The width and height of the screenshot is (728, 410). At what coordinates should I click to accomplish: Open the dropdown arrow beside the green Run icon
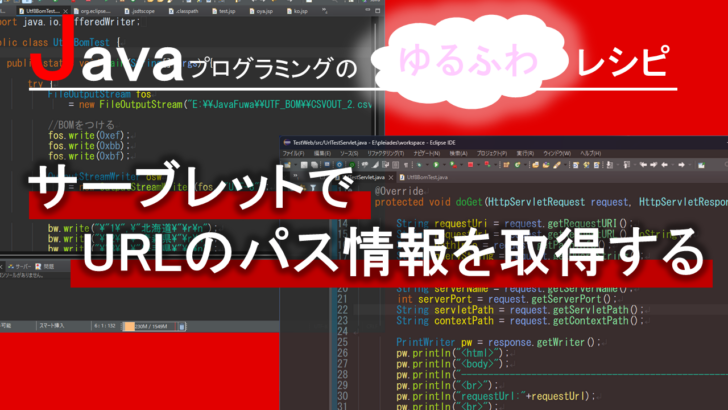444,164
